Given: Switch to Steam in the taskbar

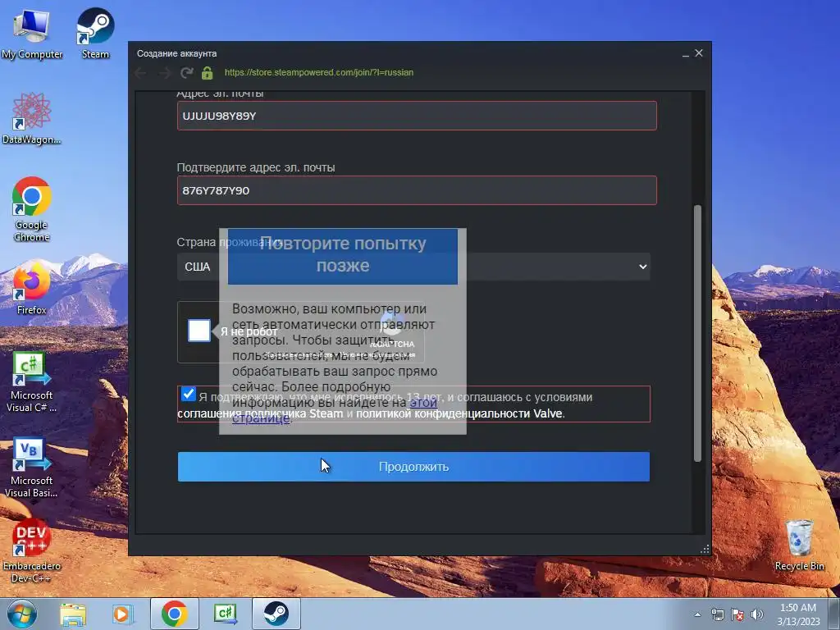Looking at the screenshot, I should click(x=276, y=614).
